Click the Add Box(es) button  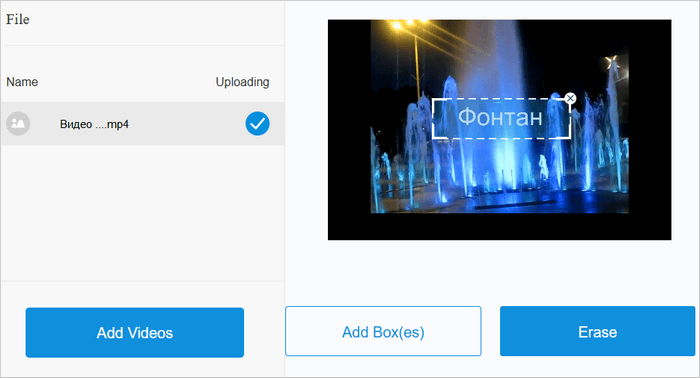(383, 331)
